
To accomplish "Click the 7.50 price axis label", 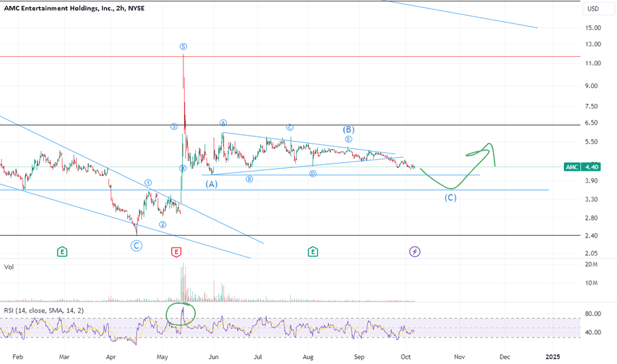I will pyautogui.click(x=591, y=107).
